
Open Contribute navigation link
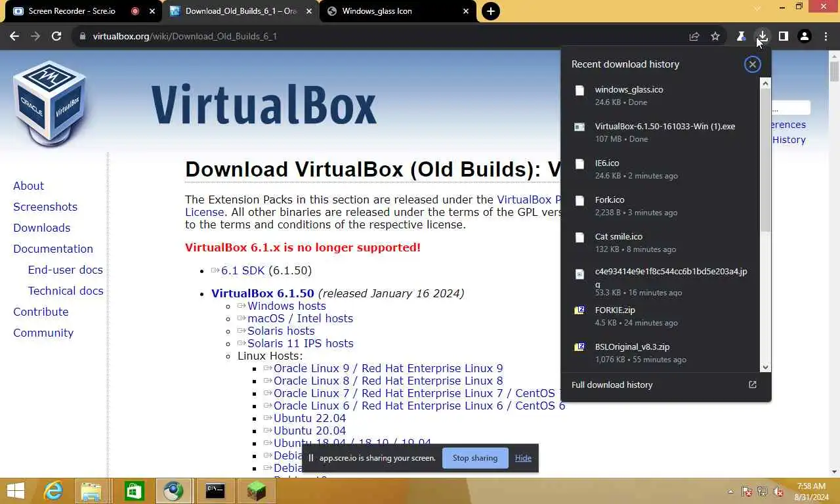41,312
